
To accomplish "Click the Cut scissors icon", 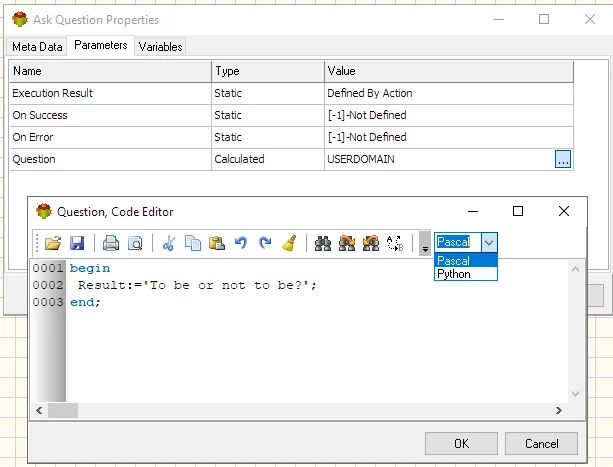I will [169, 243].
